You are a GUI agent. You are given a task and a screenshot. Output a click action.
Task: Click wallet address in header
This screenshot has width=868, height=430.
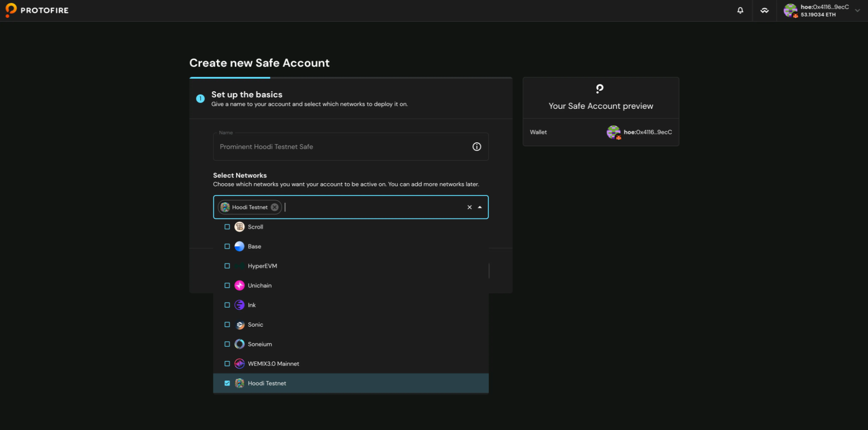click(824, 7)
